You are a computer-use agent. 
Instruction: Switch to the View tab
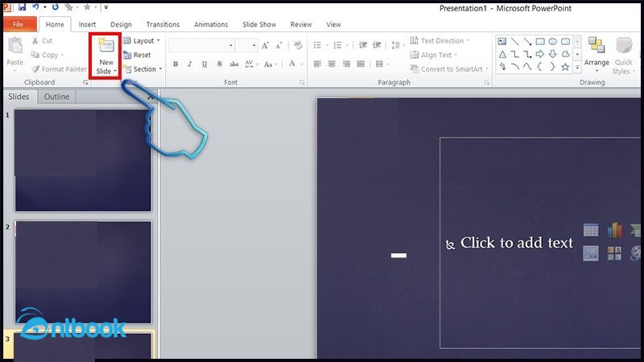click(x=333, y=25)
